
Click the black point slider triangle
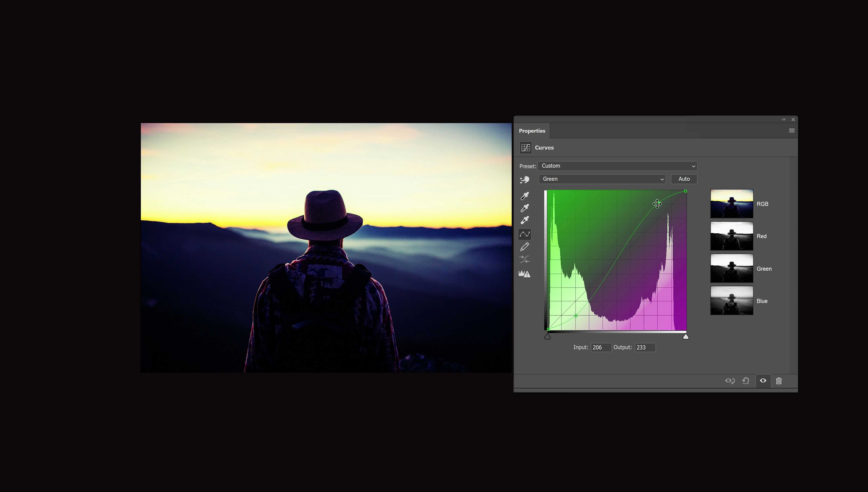tap(547, 336)
